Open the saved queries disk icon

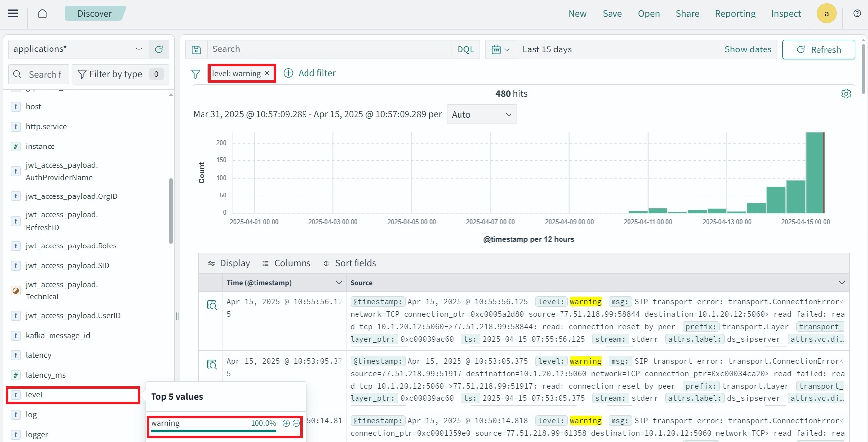coord(196,49)
